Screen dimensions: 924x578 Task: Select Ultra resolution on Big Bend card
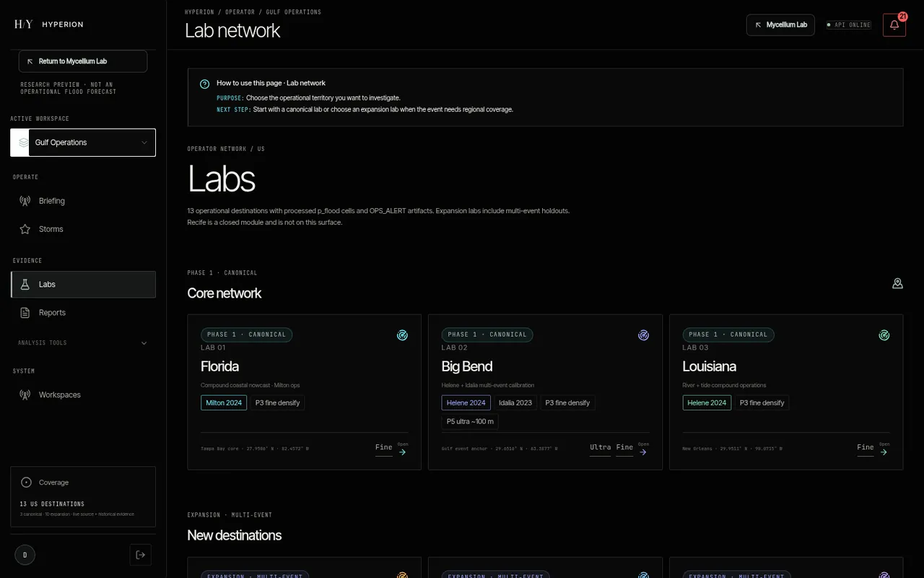click(600, 448)
